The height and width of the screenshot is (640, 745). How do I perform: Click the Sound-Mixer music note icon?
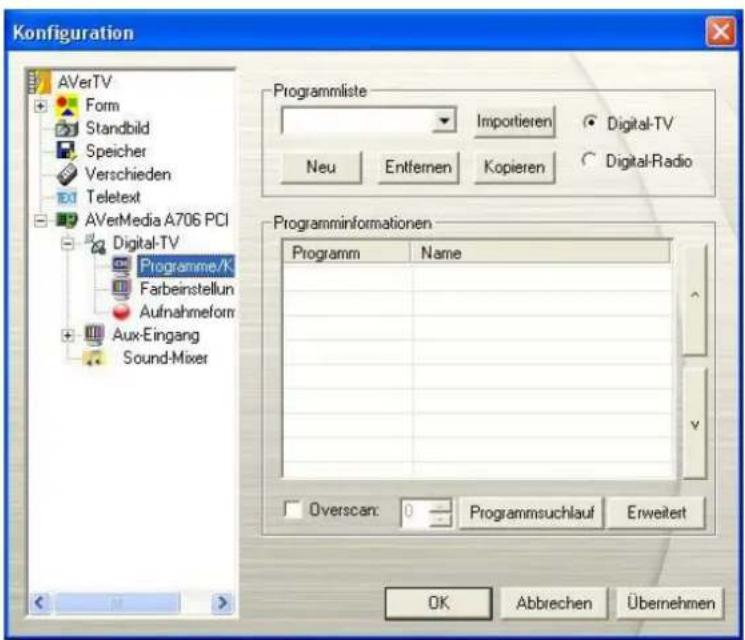click(x=94, y=357)
